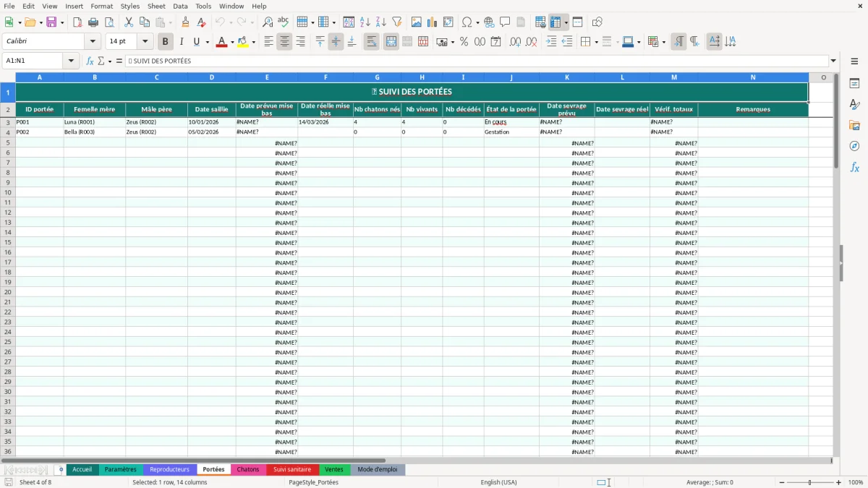Click Font Color red swatch button

tap(221, 42)
